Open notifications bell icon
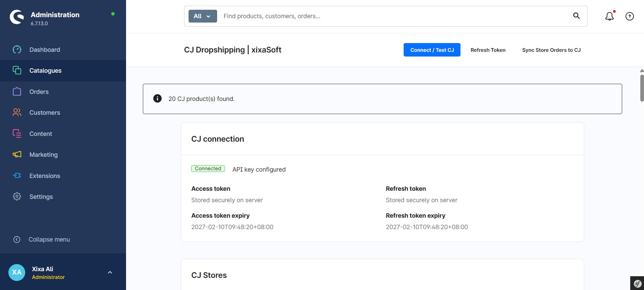This screenshot has height=290, width=644. [x=610, y=16]
